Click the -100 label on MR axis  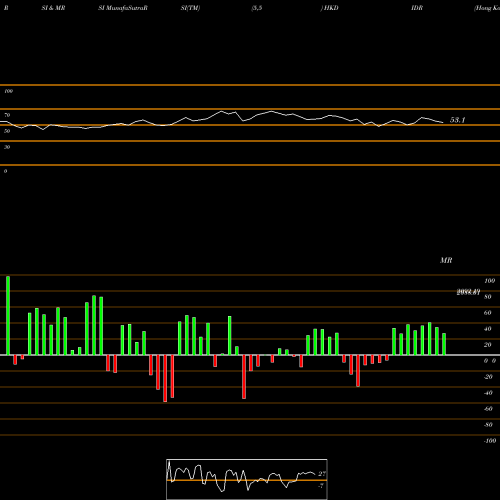click(x=489, y=441)
